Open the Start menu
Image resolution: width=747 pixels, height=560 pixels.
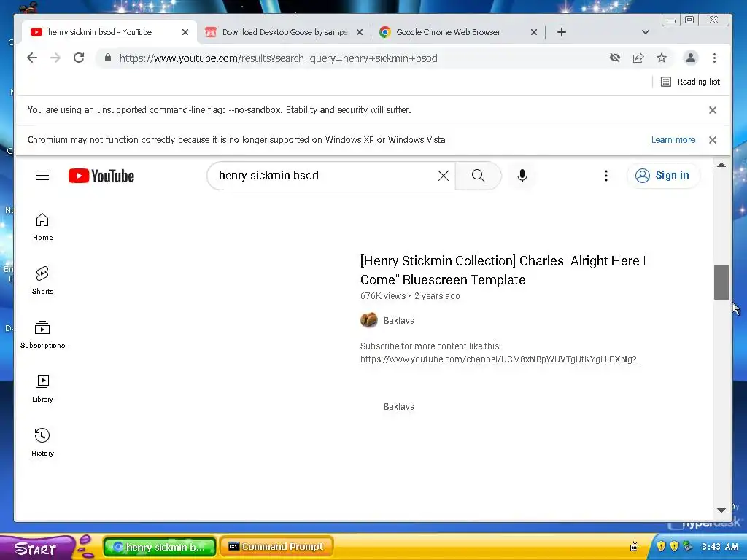click(x=37, y=548)
